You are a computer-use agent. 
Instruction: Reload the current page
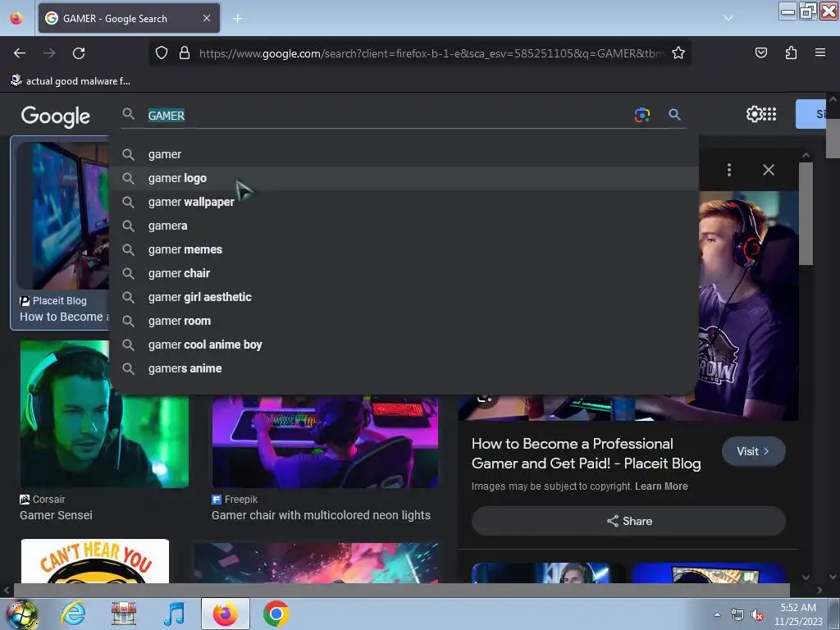click(x=79, y=53)
